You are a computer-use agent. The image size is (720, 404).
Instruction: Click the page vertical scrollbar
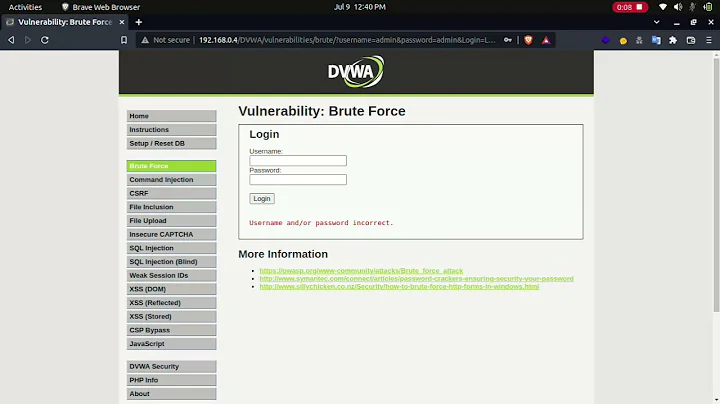(716, 184)
